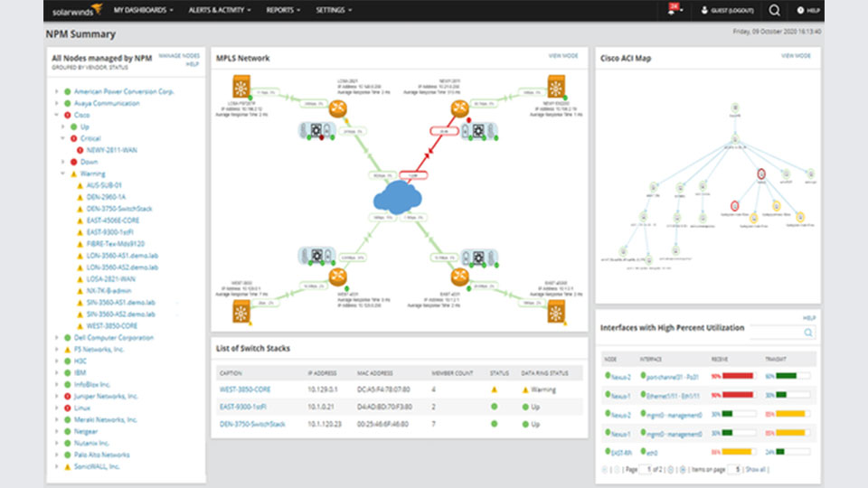Image resolution: width=868 pixels, height=488 pixels.
Task: Open the Alerts & Activity menu
Action: point(220,10)
